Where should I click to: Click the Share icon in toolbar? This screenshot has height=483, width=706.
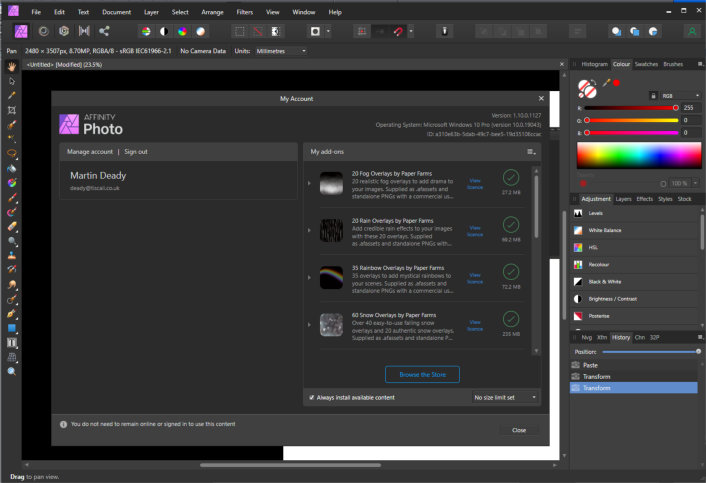(x=104, y=31)
